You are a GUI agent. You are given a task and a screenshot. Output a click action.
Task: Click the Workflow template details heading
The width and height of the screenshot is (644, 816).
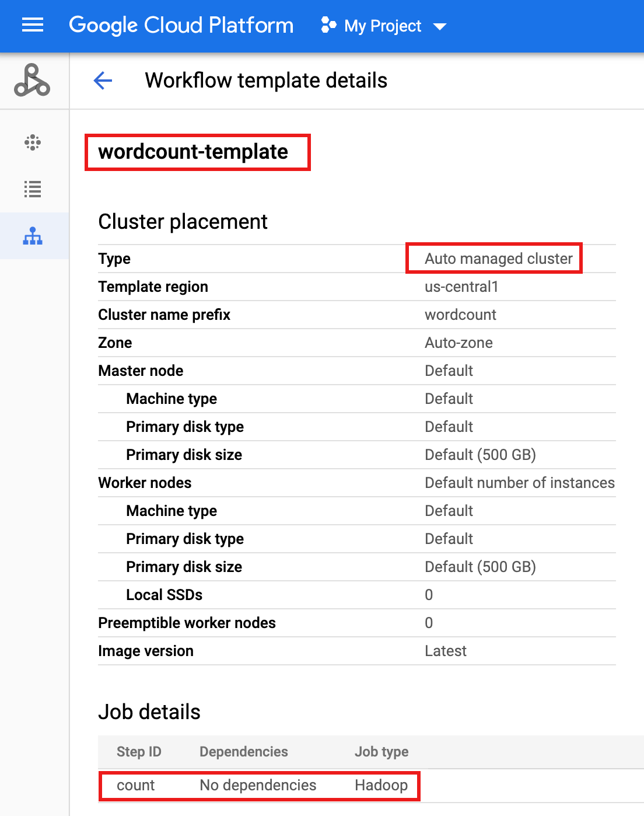(x=265, y=81)
